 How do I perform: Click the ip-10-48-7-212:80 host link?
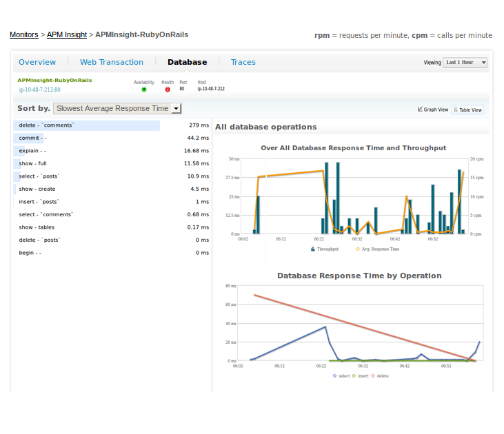(x=39, y=90)
